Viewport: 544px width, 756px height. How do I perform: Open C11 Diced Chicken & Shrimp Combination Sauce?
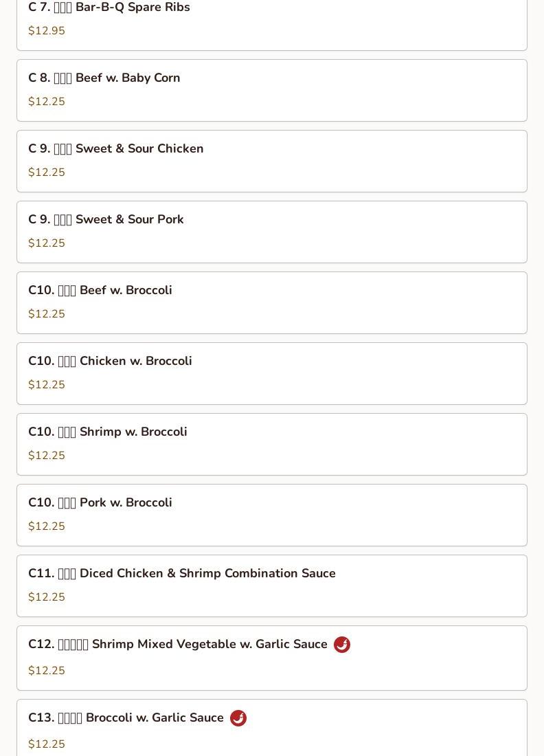coord(272,586)
